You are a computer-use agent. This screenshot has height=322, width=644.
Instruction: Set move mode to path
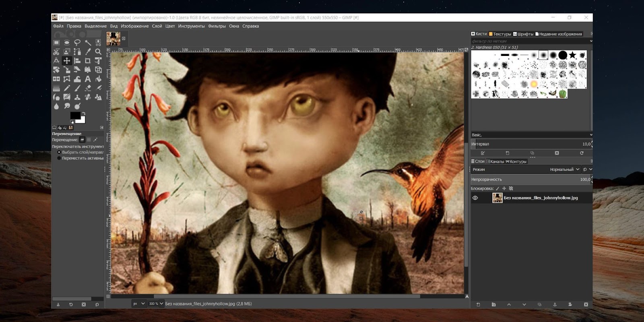coord(95,140)
